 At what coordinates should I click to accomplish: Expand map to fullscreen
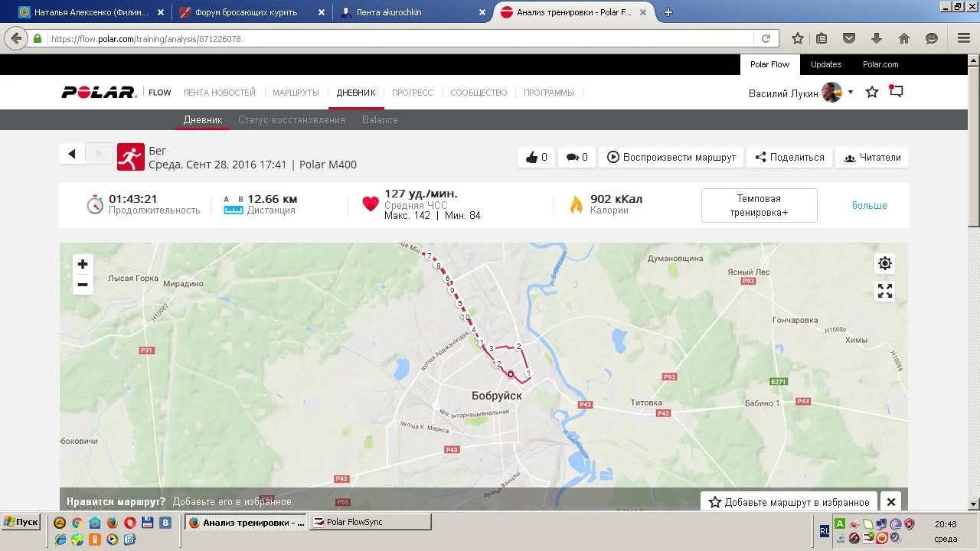(885, 291)
